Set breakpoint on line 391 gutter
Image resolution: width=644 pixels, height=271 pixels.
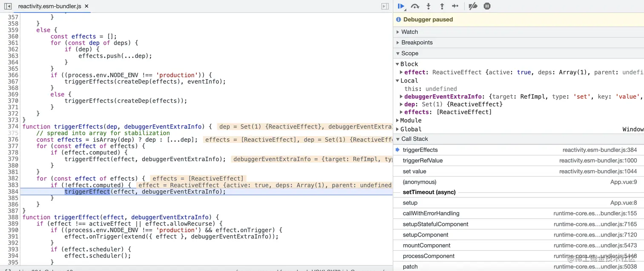[13, 237]
